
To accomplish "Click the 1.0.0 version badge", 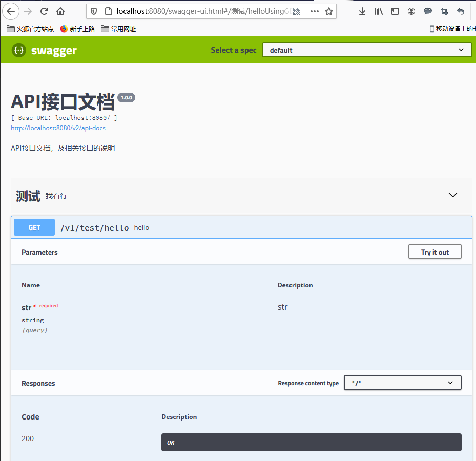I will pos(126,98).
